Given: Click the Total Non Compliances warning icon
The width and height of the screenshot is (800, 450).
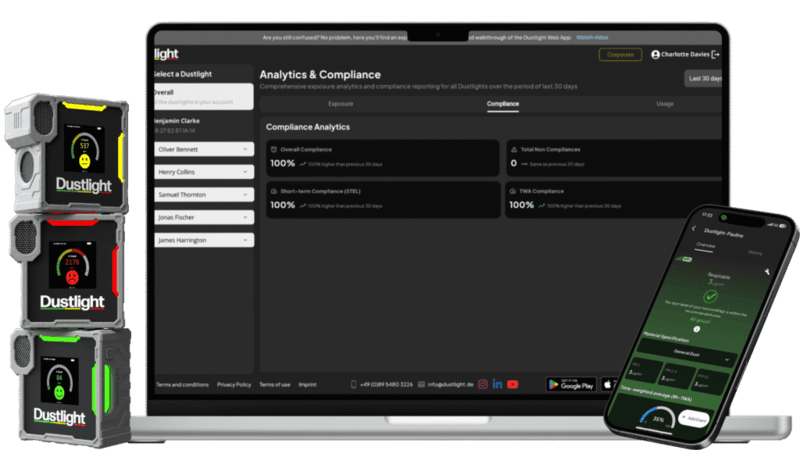Looking at the screenshot, I should click(x=514, y=149).
